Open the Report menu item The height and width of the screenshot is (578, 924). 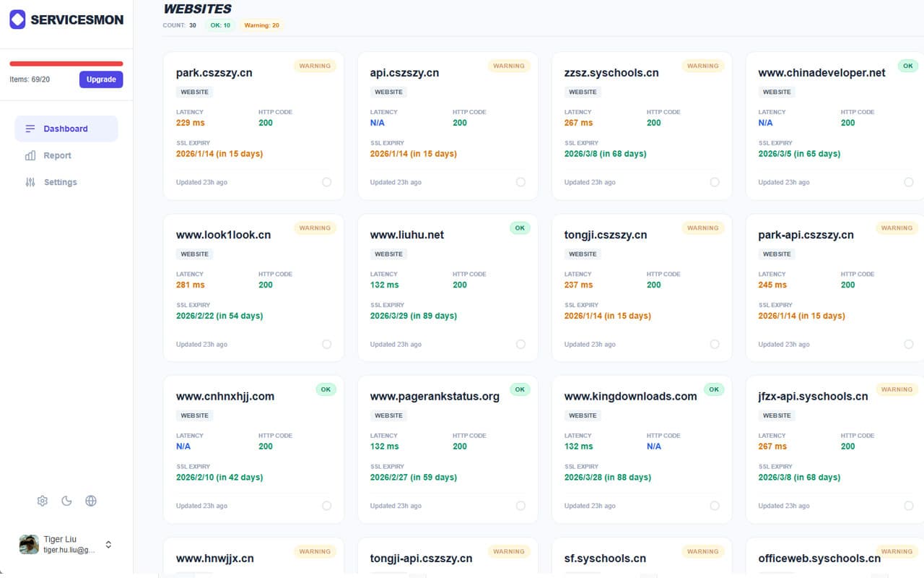(x=57, y=155)
